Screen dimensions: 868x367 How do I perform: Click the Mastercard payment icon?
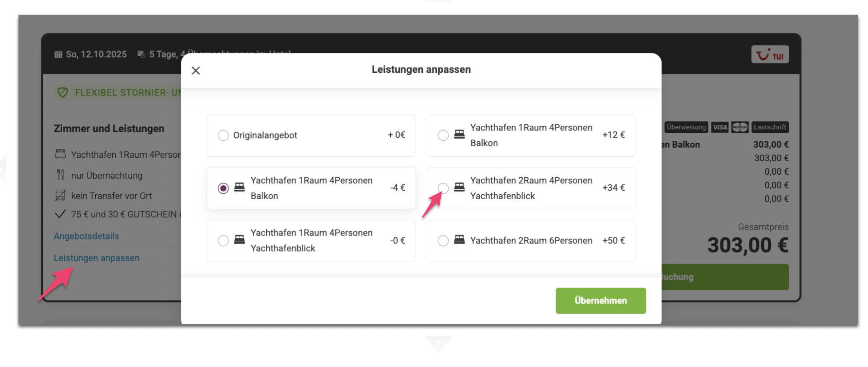pyautogui.click(x=740, y=127)
